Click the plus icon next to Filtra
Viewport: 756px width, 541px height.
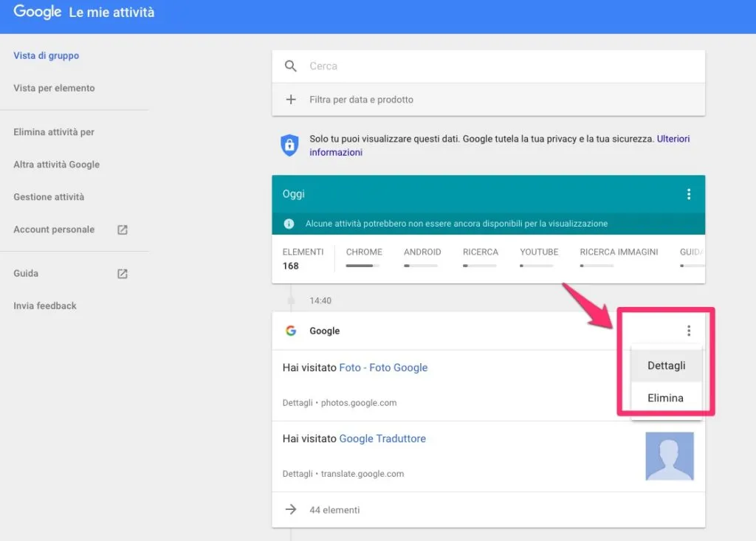pyautogui.click(x=292, y=99)
